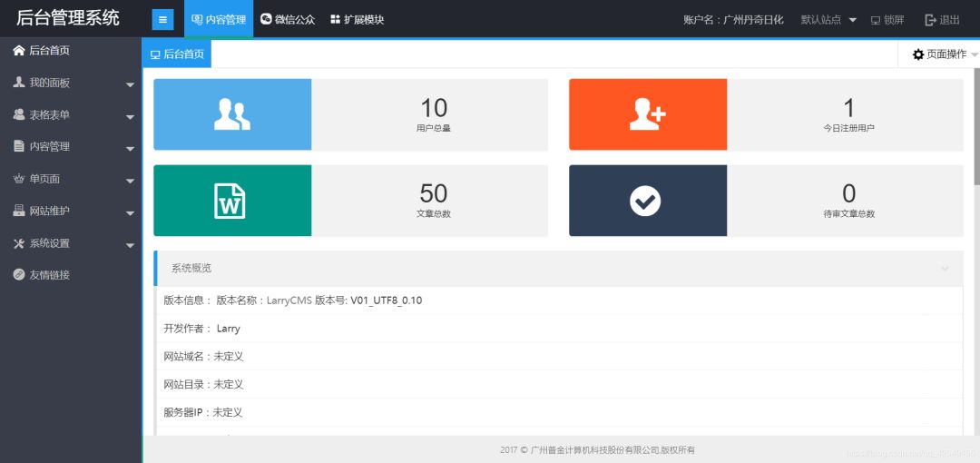Click the server icon beside 网站维护
The height and width of the screenshot is (463, 980).
(19, 211)
